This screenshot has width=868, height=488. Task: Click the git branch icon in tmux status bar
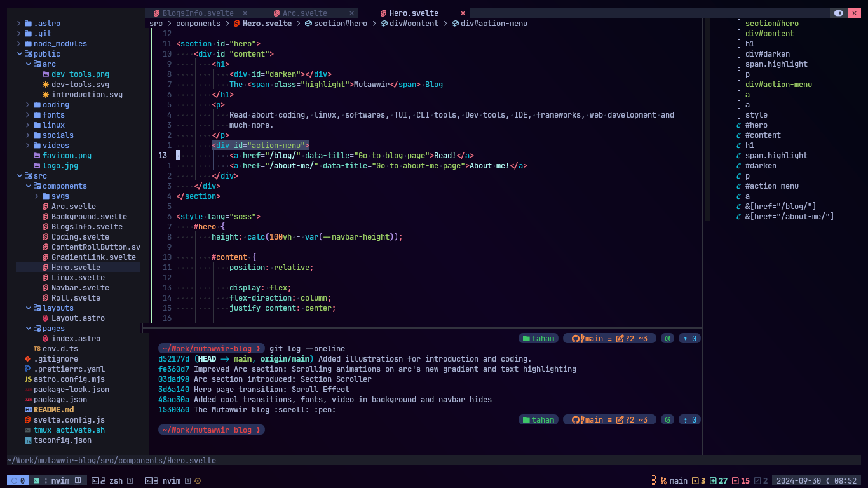[x=663, y=481]
